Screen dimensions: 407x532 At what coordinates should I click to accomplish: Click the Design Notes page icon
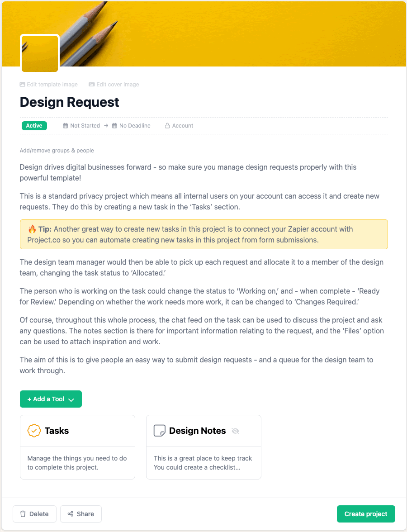(159, 430)
